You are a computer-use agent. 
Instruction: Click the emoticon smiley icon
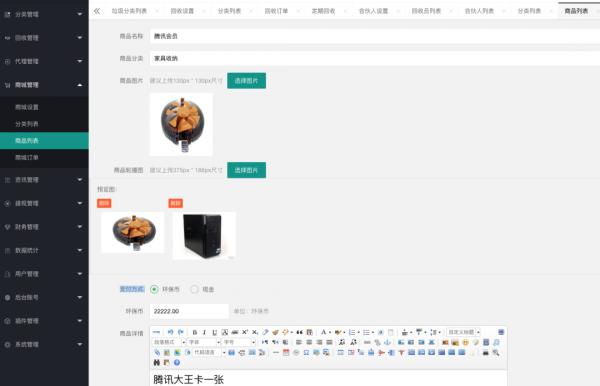click(x=465, y=342)
